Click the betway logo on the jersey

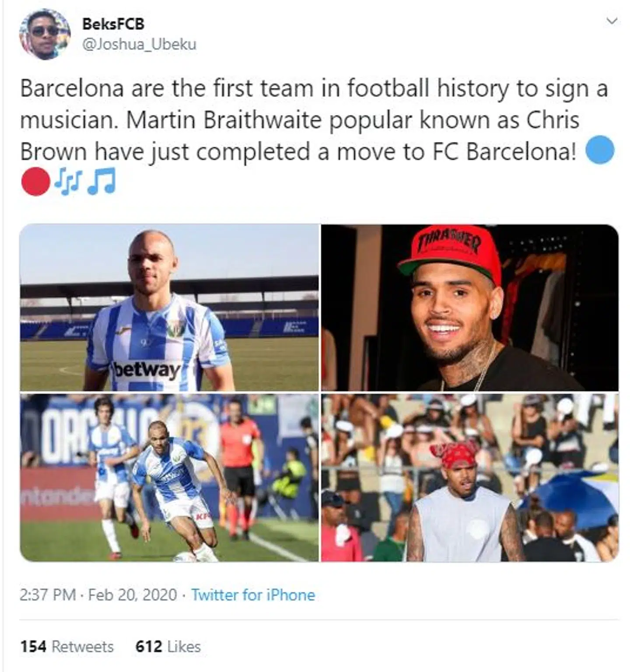pyautogui.click(x=147, y=370)
